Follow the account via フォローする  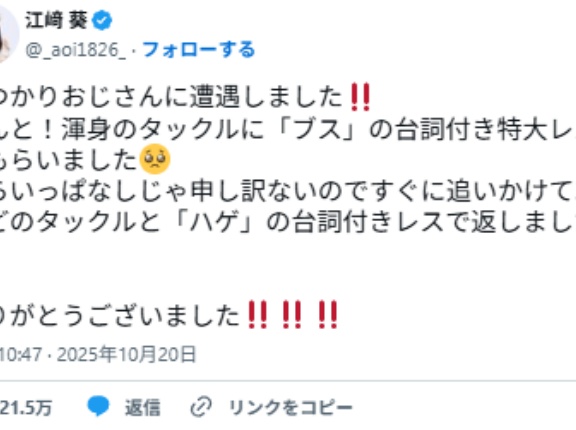pyautogui.click(x=198, y=50)
